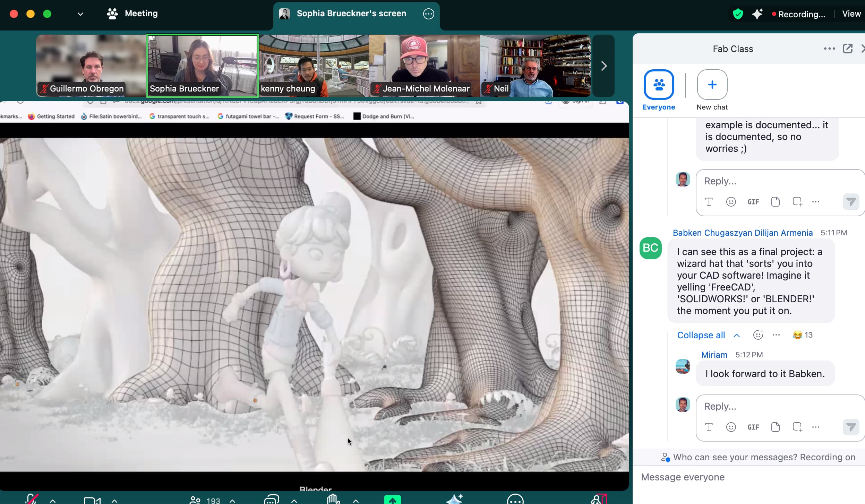Expand the audio options chevron beside the microphone
865x504 pixels.
click(53, 501)
